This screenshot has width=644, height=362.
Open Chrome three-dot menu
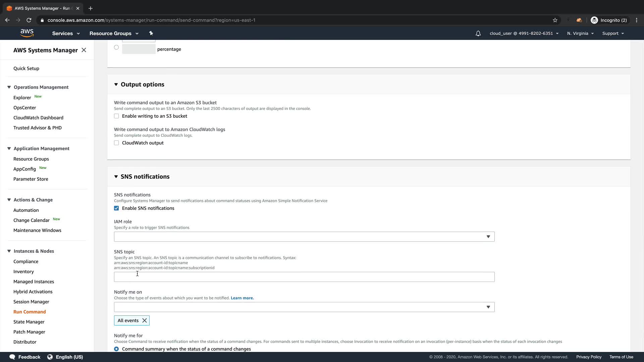(x=636, y=20)
